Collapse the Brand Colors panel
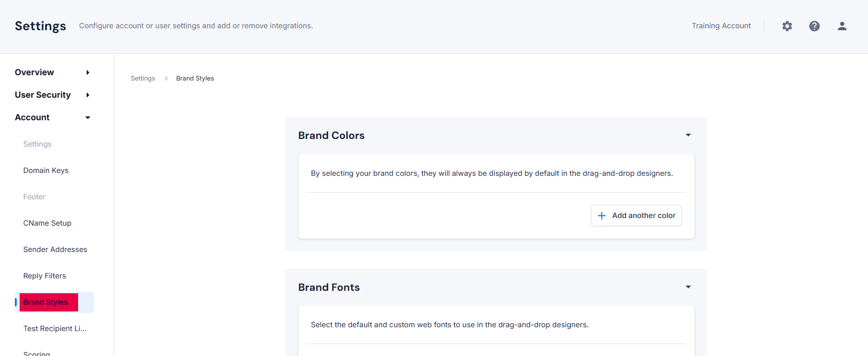This screenshot has height=356, width=868. [688, 135]
